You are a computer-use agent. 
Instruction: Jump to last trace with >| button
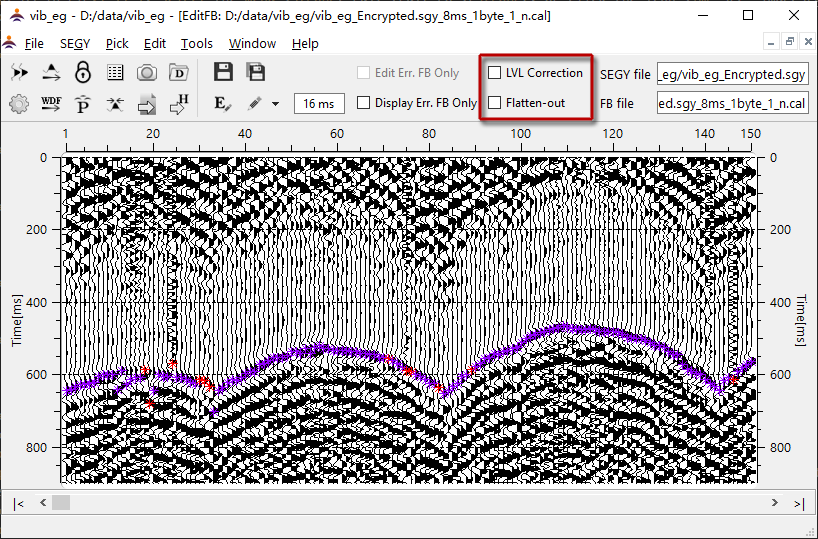tap(799, 504)
